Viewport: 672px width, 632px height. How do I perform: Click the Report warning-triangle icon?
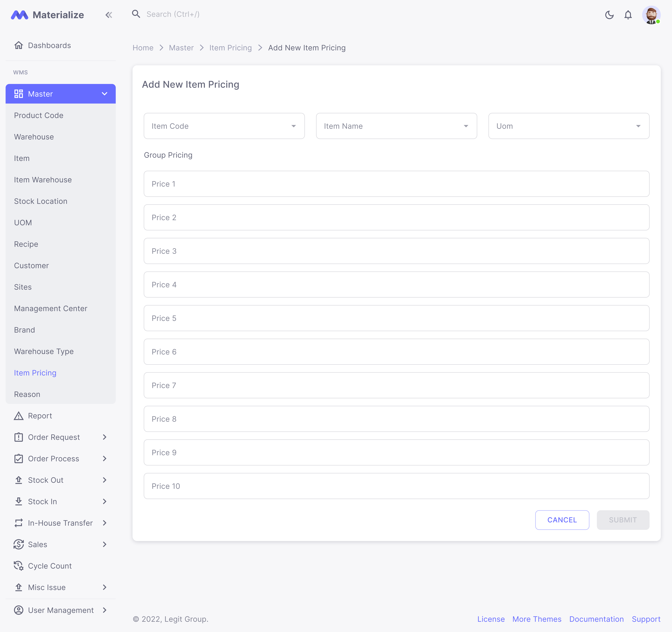tap(19, 416)
